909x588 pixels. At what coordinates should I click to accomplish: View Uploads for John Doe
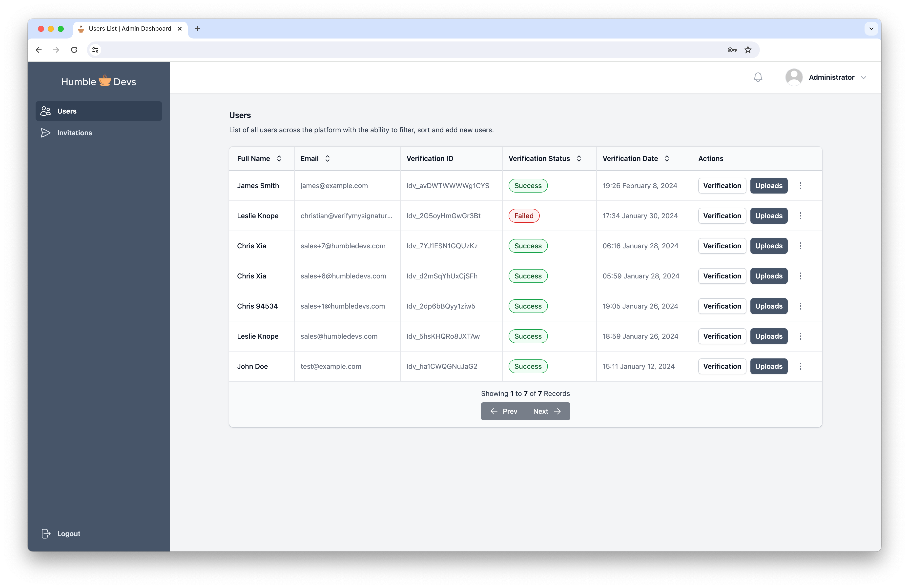click(768, 367)
